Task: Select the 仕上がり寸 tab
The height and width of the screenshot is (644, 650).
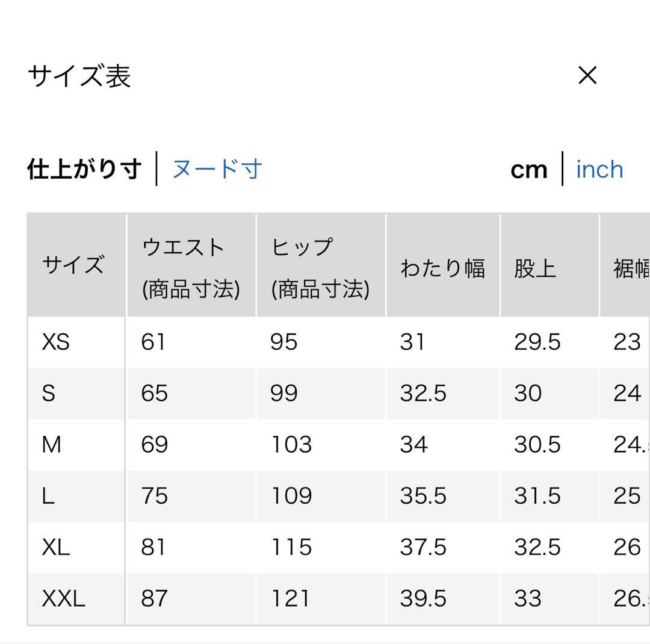Action: (x=85, y=169)
